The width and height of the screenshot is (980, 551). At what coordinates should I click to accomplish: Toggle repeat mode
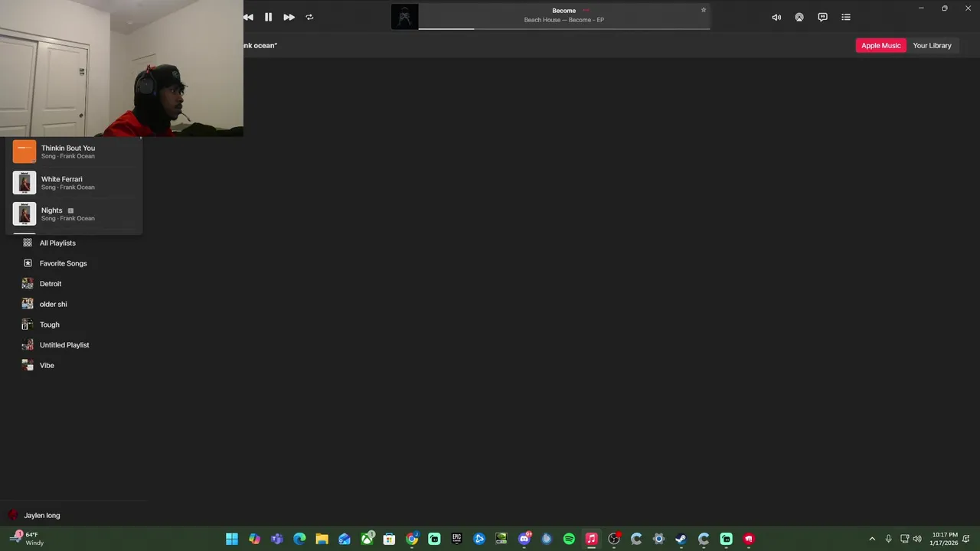click(x=309, y=17)
